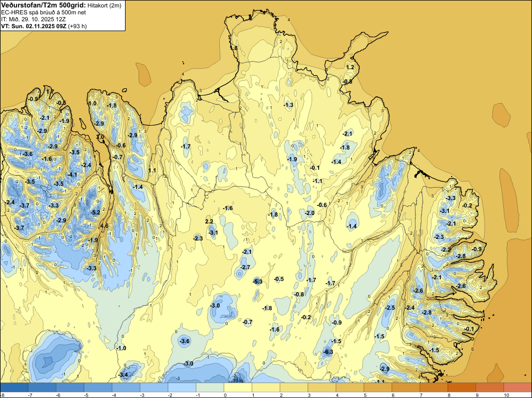Click the -2.0 temperature value on map
Viewport: 532px width, 398px height.
click(x=310, y=213)
